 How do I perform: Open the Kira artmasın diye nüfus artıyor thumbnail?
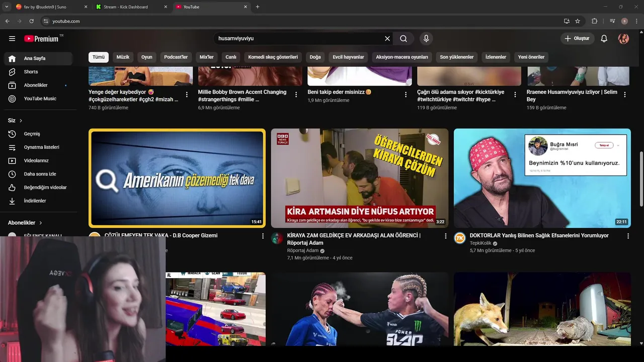click(x=360, y=178)
